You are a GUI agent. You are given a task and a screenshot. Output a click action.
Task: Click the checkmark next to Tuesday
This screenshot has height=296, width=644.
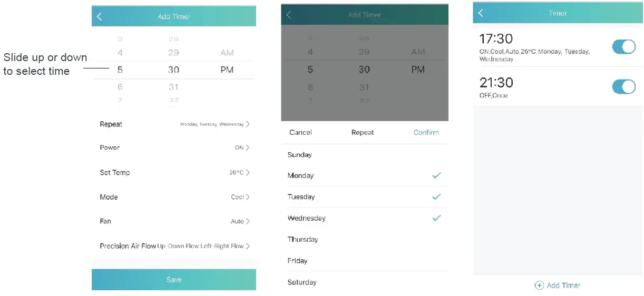[436, 196]
